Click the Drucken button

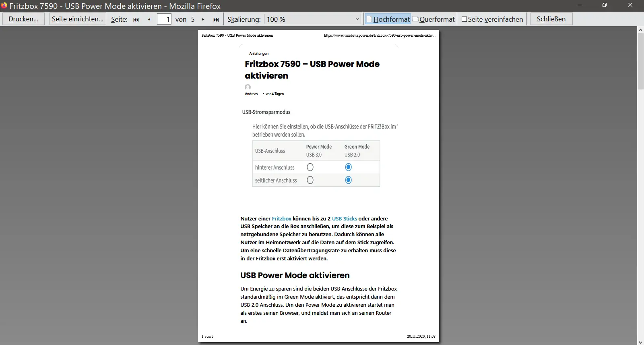coord(23,19)
